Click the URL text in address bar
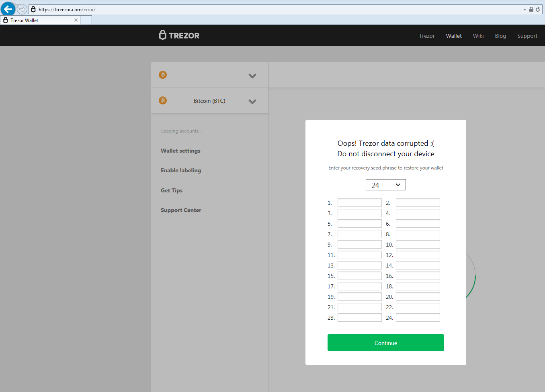This screenshot has width=545, height=392. tap(67, 10)
